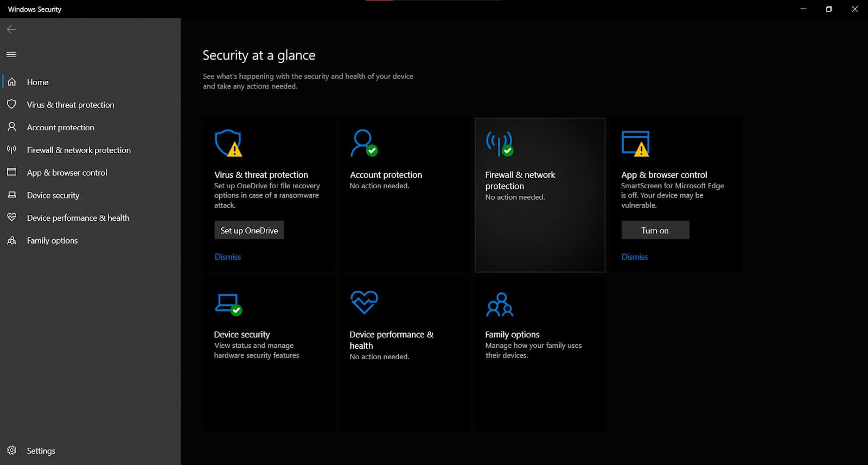Open the Account protection tile title
The height and width of the screenshot is (465, 868).
tap(386, 175)
